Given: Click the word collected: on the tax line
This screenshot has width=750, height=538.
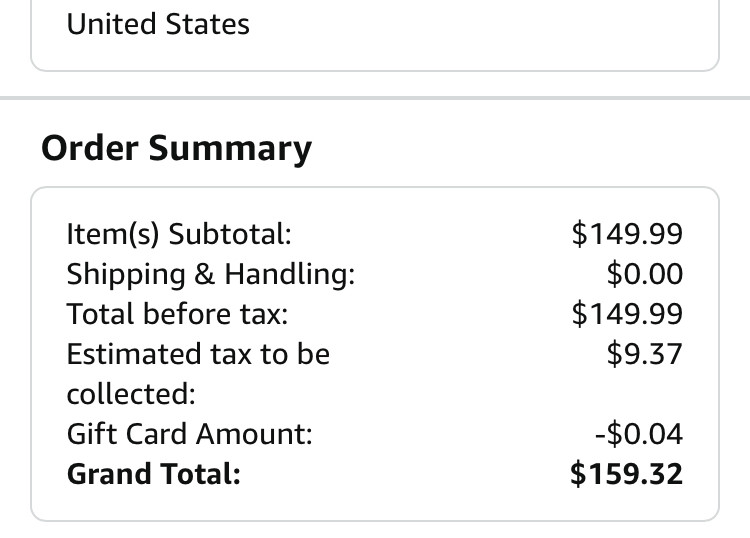Looking at the screenshot, I should coord(131,395).
